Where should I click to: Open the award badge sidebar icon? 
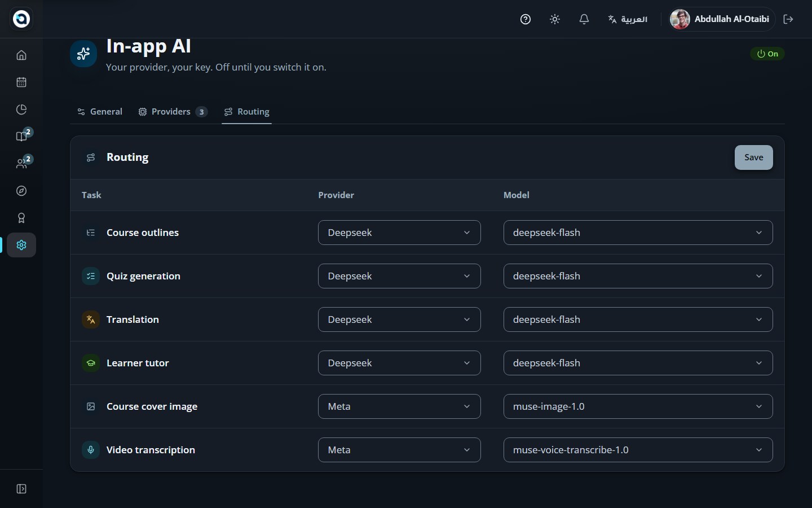21,218
